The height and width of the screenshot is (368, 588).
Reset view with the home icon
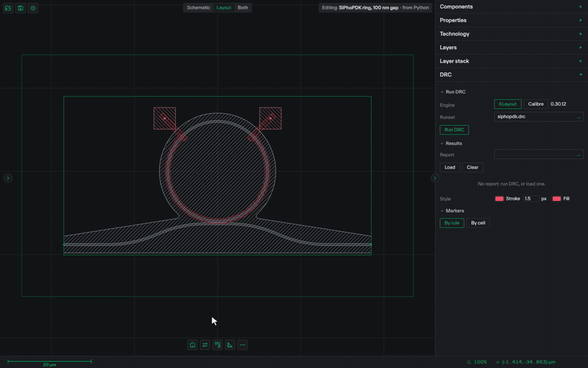click(193, 344)
